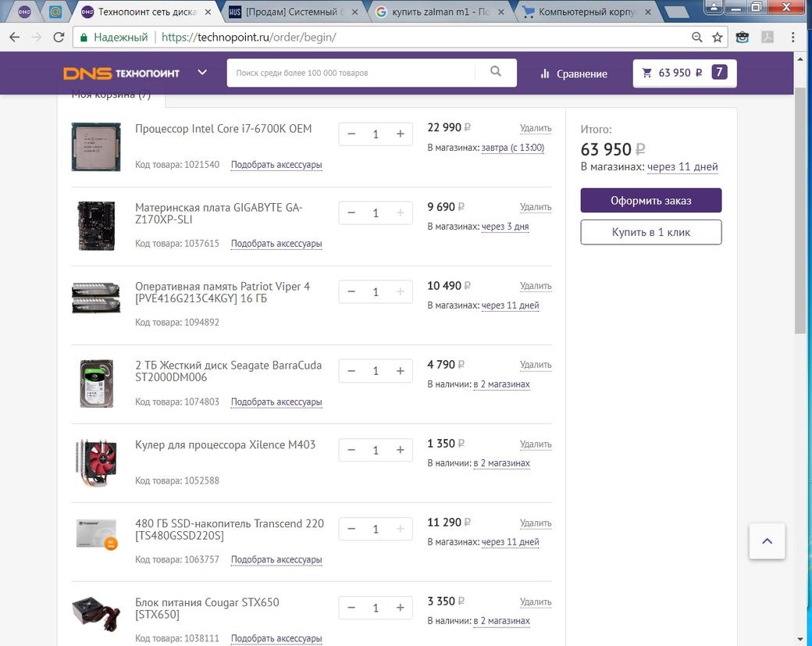Click Оформить заказ button
The height and width of the screenshot is (646, 812).
pyautogui.click(x=651, y=201)
